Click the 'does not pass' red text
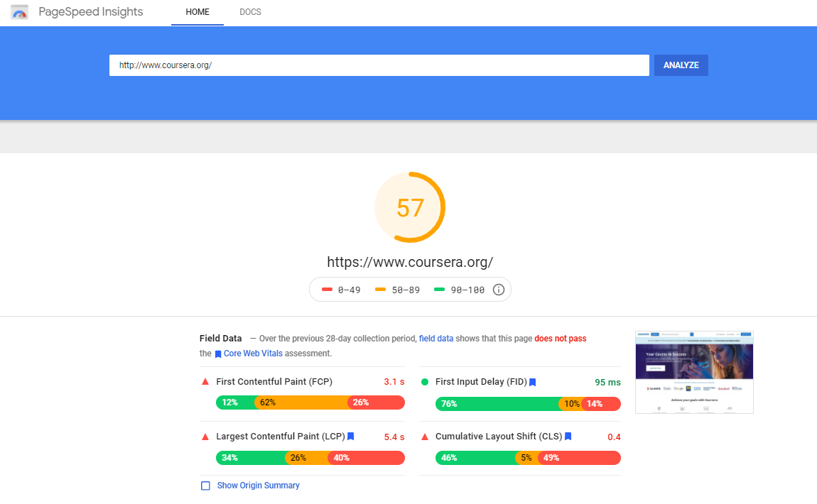Screen dimensions: 817x504 (x=560, y=339)
